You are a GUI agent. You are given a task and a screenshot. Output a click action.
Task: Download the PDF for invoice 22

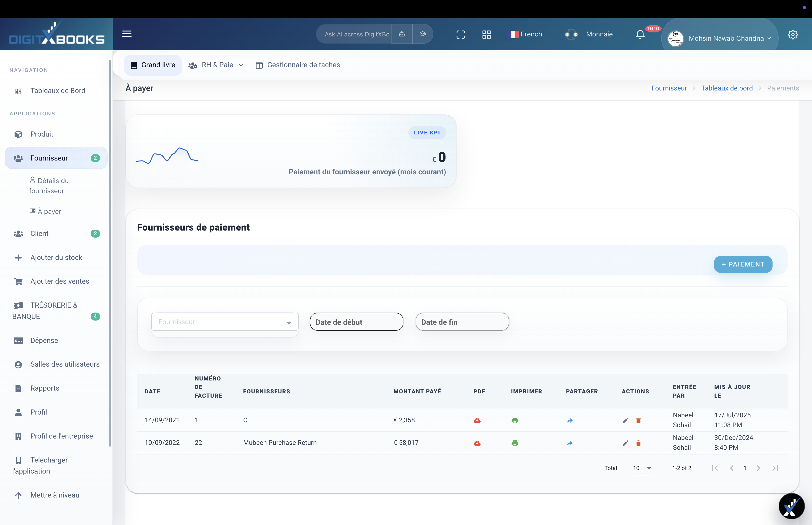[x=477, y=443]
